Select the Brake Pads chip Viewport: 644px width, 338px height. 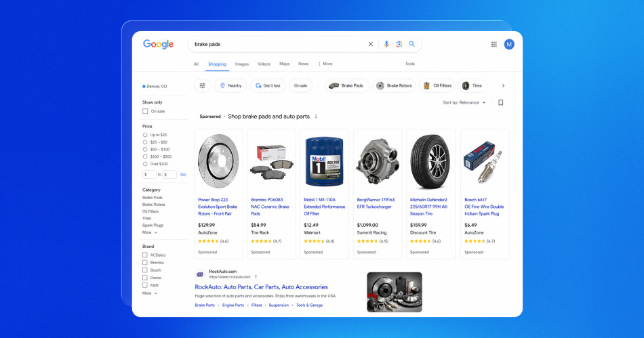[347, 86]
